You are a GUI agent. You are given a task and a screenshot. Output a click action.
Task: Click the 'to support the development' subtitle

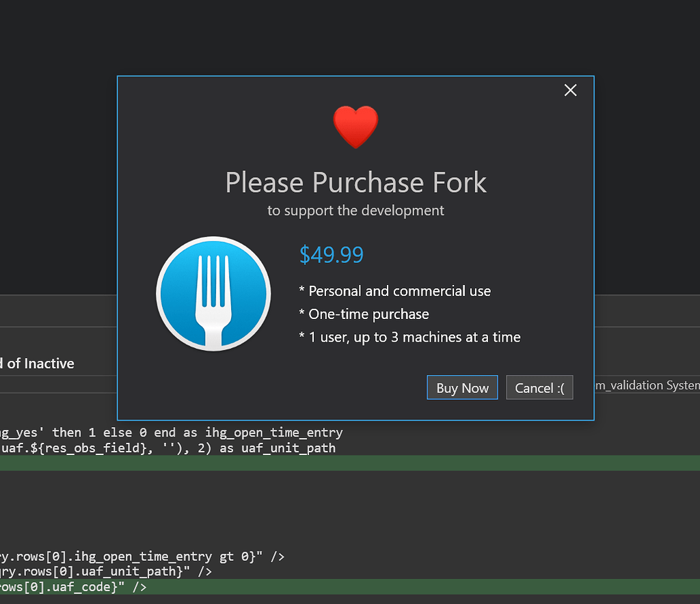355,210
